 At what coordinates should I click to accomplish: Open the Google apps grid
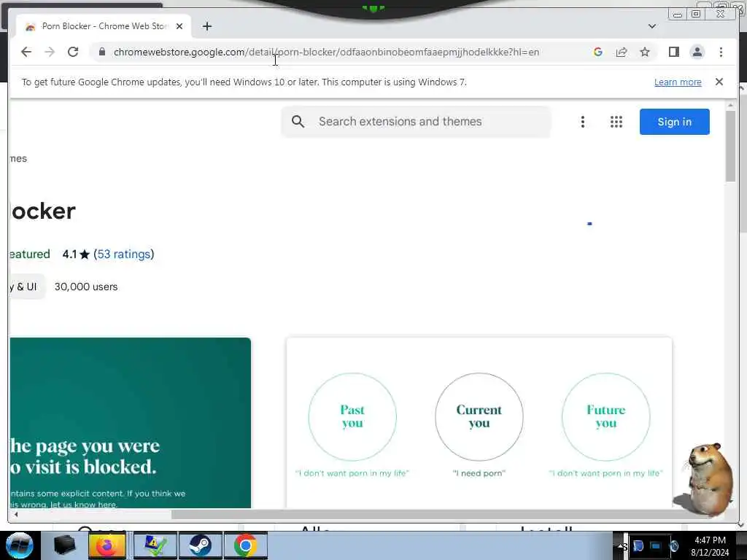click(x=616, y=122)
